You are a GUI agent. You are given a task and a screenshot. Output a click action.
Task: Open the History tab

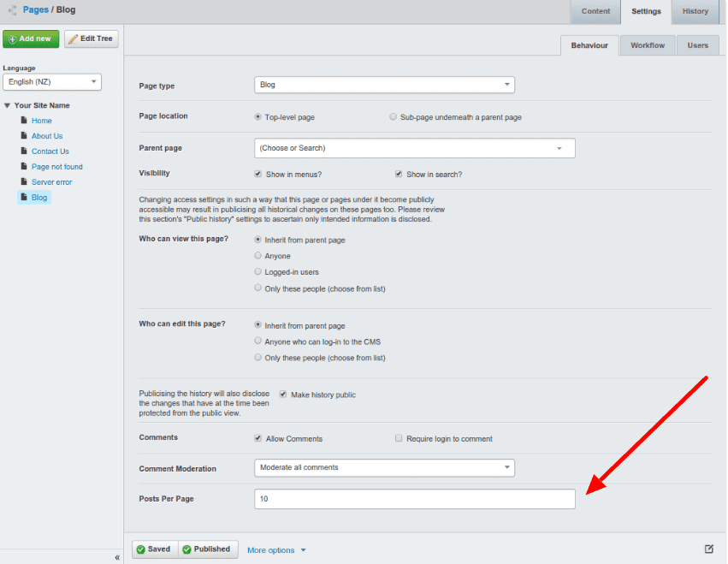click(695, 11)
